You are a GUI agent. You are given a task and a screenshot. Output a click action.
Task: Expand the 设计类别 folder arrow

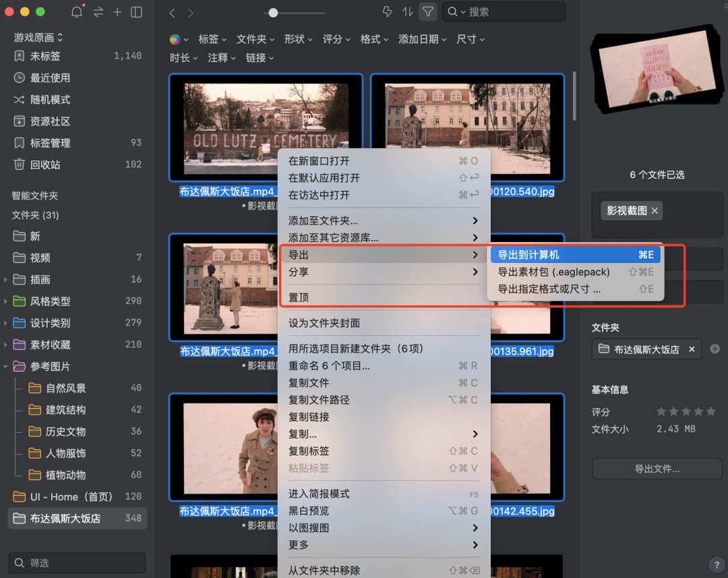(5, 323)
